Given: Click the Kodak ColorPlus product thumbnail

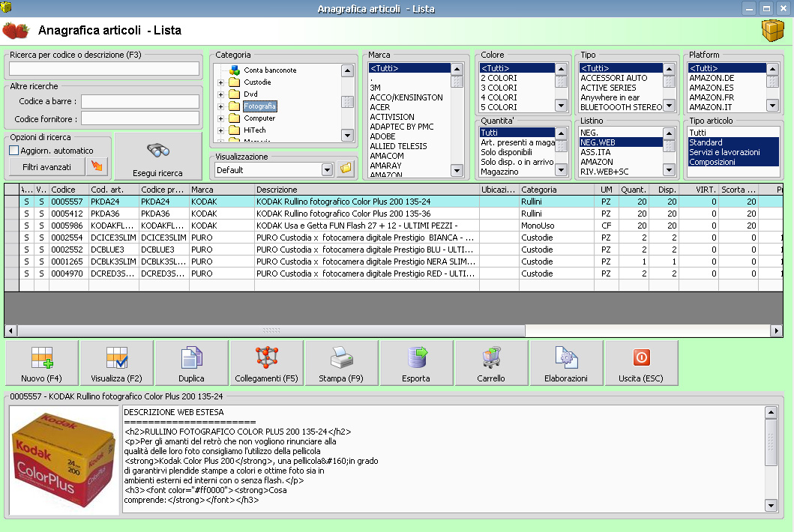Looking at the screenshot, I should point(64,460).
